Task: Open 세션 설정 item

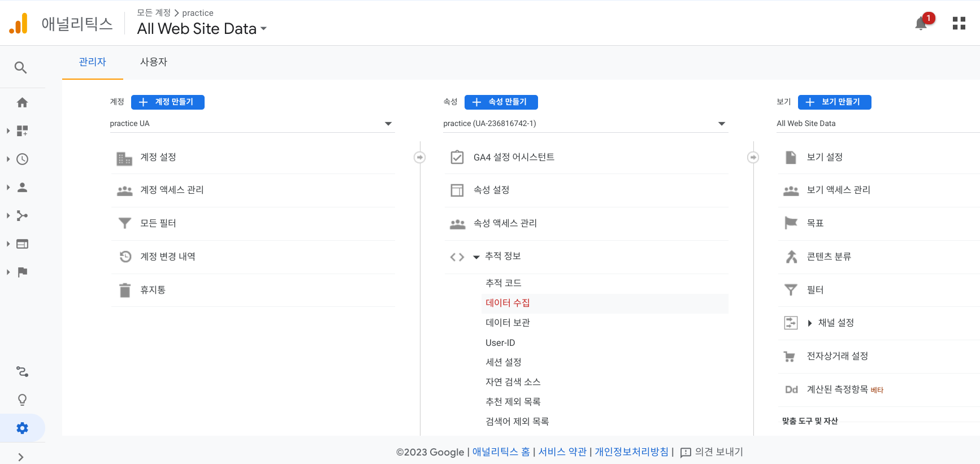Action: [x=504, y=362]
